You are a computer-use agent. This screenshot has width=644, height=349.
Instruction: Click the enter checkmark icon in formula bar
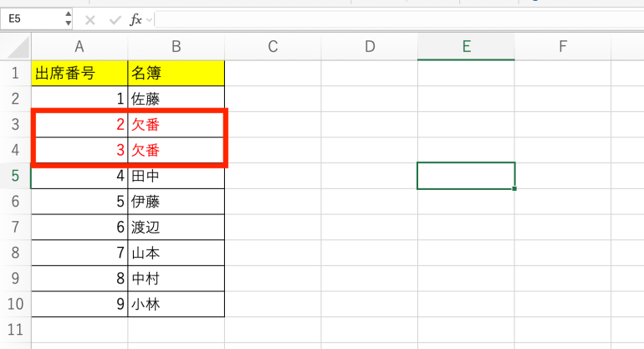(x=115, y=19)
